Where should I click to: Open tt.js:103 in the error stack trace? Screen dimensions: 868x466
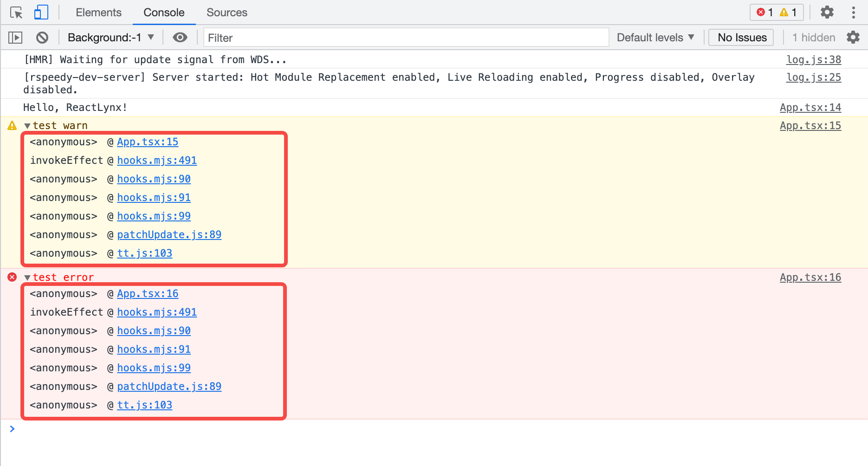click(x=144, y=405)
